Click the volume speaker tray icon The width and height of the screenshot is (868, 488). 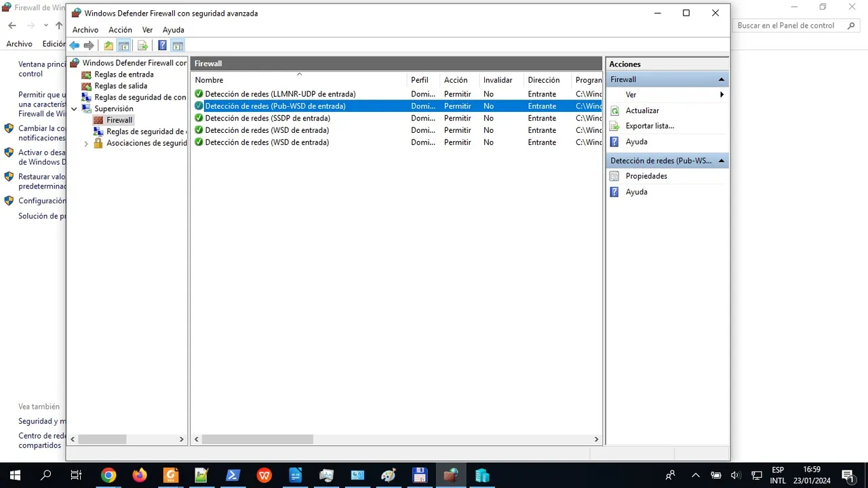tap(736, 475)
